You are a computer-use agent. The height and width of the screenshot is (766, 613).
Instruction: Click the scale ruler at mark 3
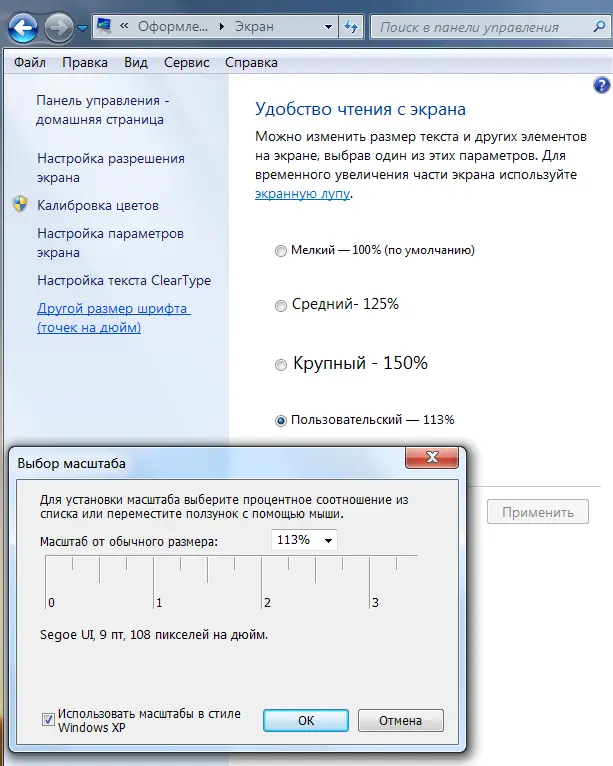click(370, 581)
